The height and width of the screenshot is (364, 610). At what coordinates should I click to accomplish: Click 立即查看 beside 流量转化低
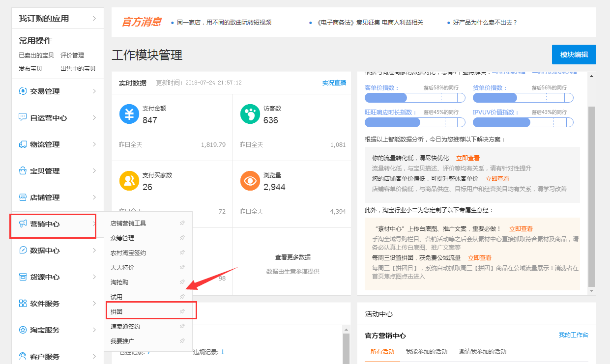pyautogui.click(x=468, y=158)
